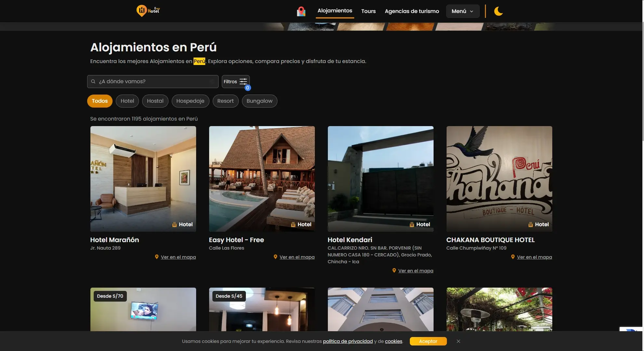Image resolution: width=644 pixels, height=351 pixels.
Task: Open the CHAKANA BOUTIQUE HOTEL photo
Action: pos(499,179)
